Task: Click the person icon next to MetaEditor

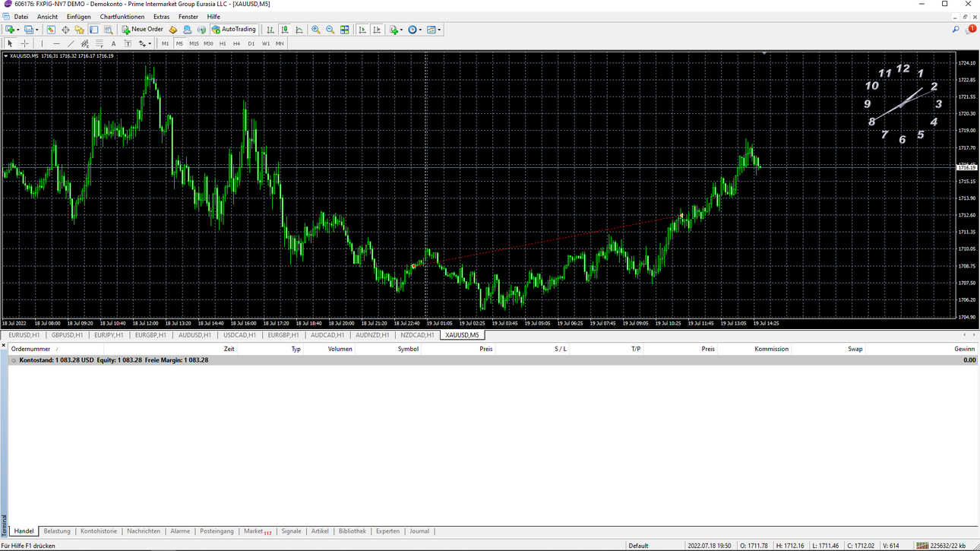Action: [187, 30]
